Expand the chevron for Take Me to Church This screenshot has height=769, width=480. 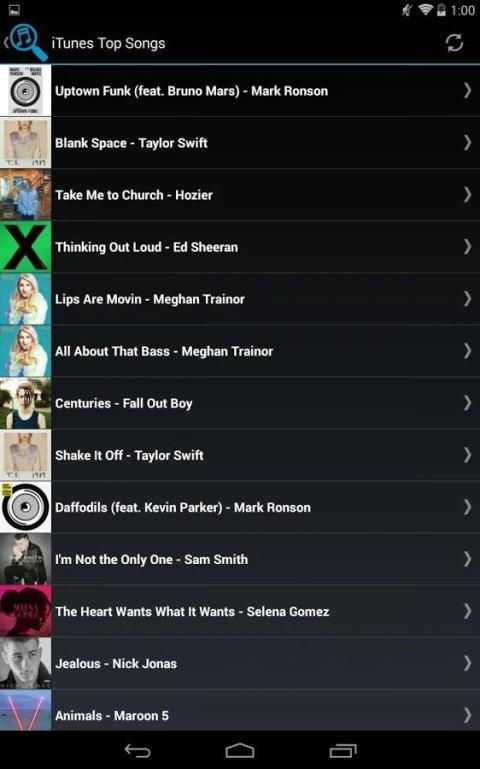467,195
